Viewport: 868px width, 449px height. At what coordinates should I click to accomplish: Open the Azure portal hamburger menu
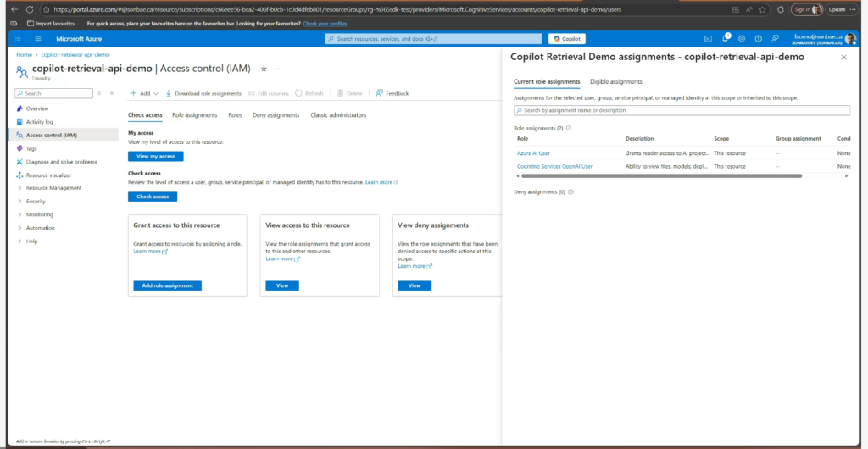pos(39,39)
